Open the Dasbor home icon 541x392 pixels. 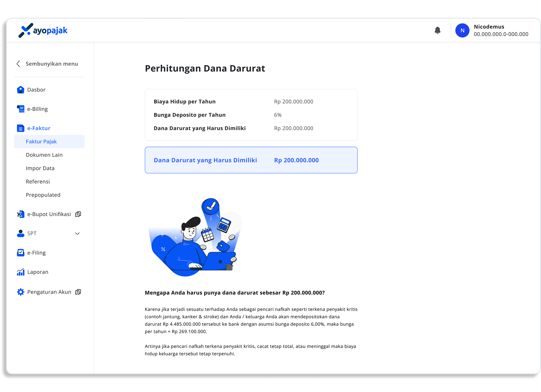pyautogui.click(x=21, y=90)
